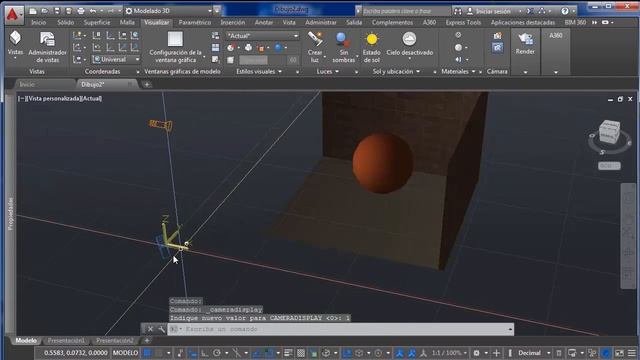640x360 pixels.
Task: Expand the Estilos visuales panel
Action: [x=259, y=71]
